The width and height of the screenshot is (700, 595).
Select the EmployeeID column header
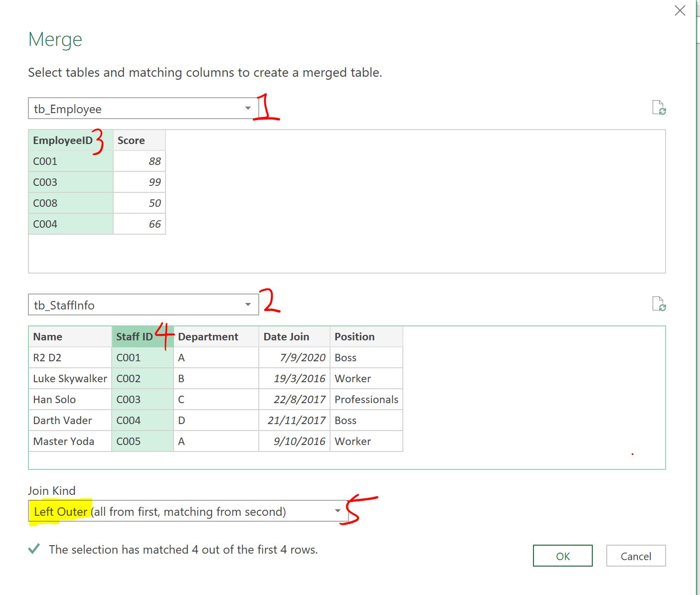tap(63, 141)
